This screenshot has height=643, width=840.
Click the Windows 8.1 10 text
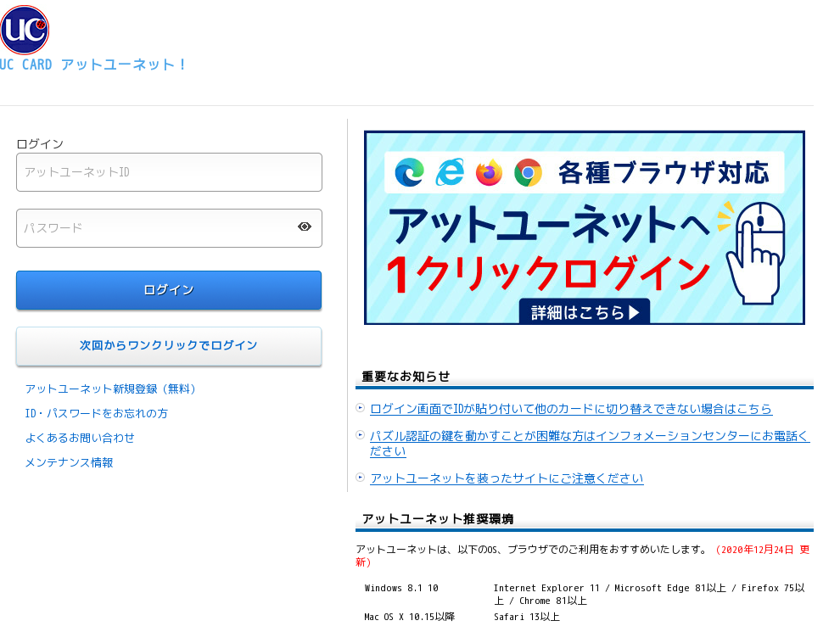tap(401, 588)
